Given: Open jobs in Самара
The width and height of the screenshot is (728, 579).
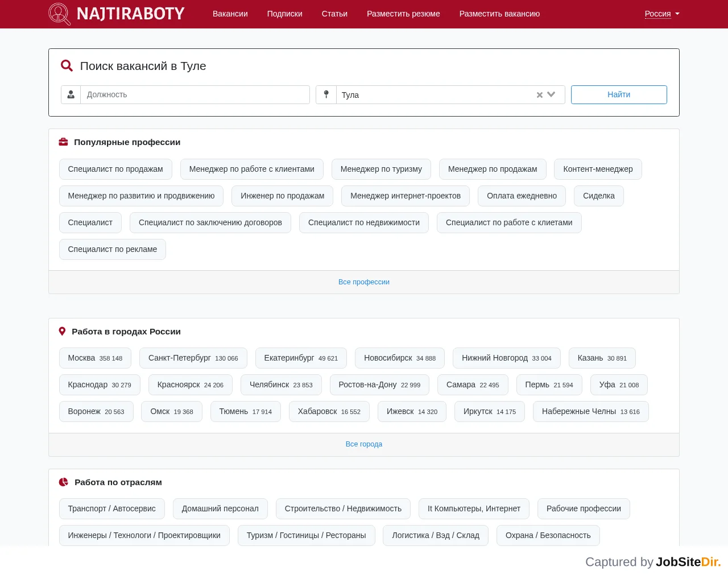Looking at the screenshot, I should pyautogui.click(x=473, y=384).
